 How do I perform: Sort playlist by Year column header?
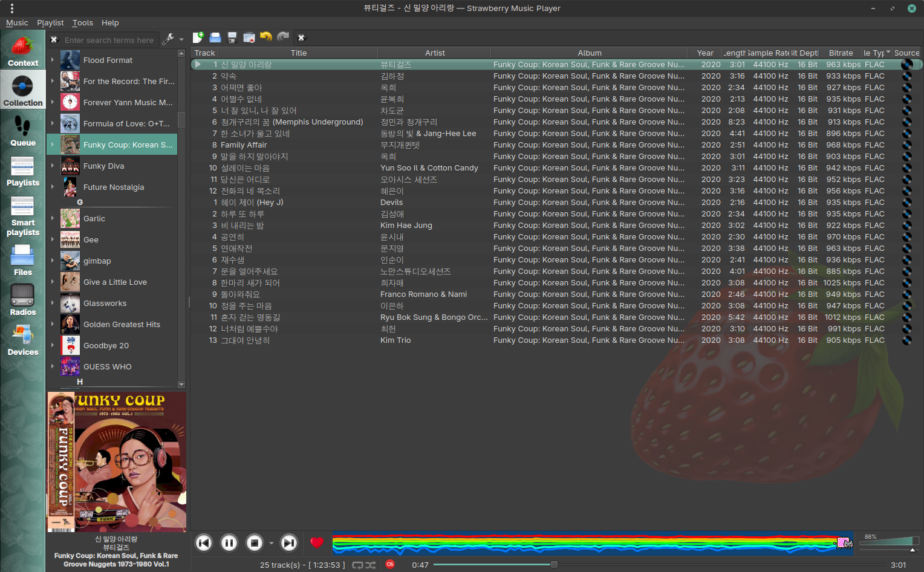tap(705, 53)
